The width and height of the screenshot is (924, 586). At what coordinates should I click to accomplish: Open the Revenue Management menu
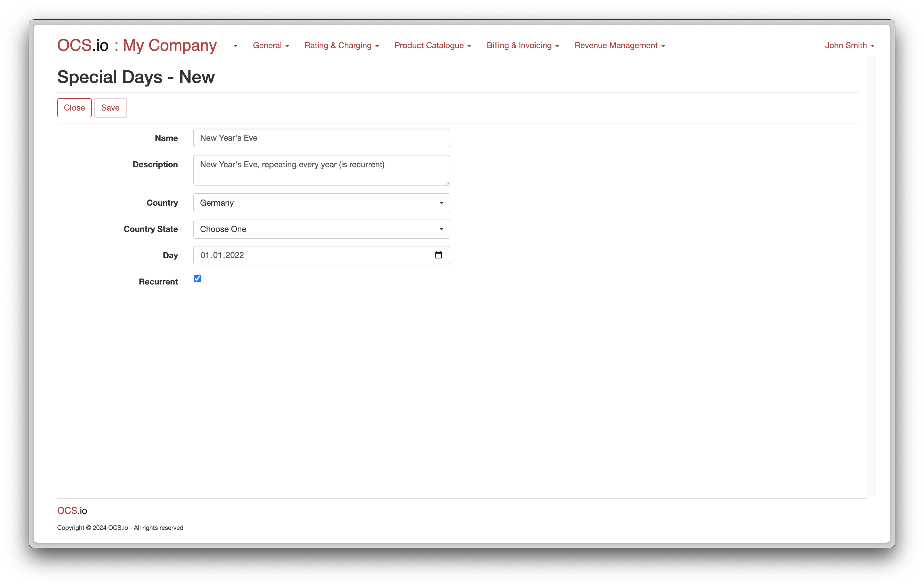pyautogui.click(x=619, y=45)
